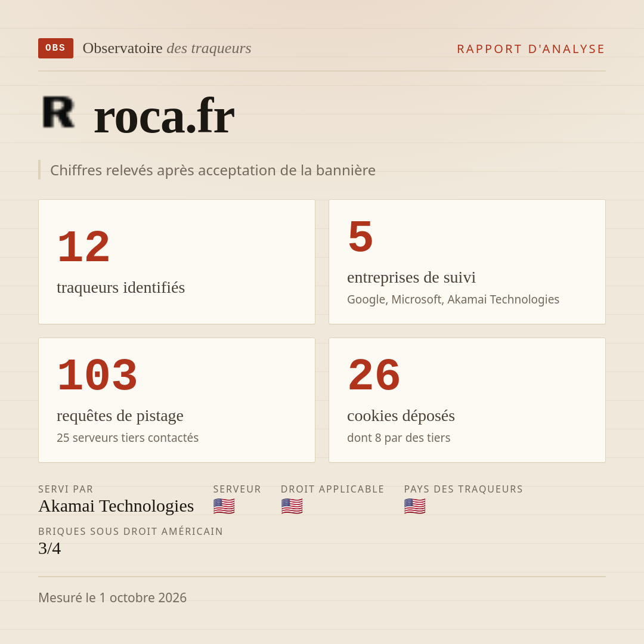Click the entreprises de suivi label

(411, 277)
